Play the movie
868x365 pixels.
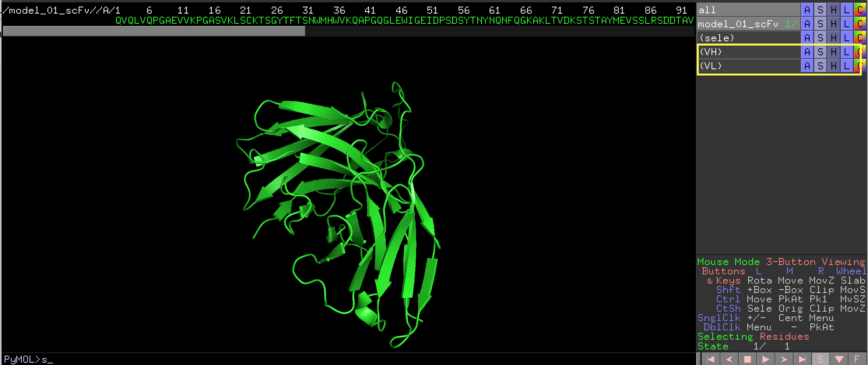[x=766, y=359]
